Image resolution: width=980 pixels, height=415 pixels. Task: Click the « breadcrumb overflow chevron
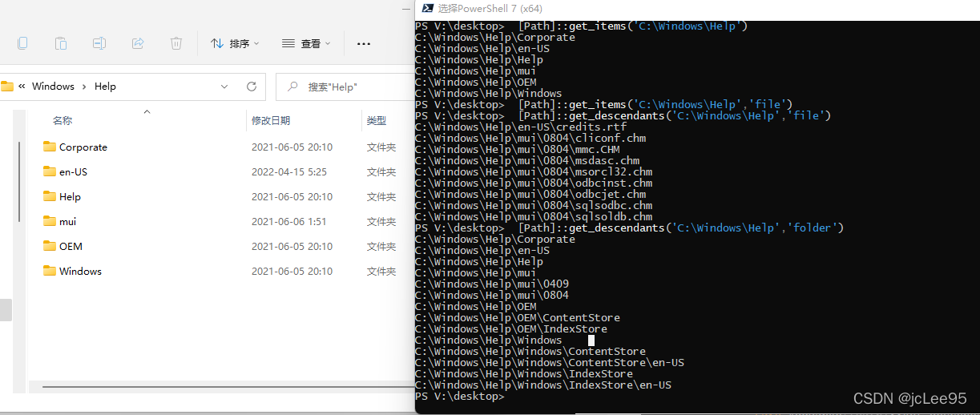[x=22, y=87]
